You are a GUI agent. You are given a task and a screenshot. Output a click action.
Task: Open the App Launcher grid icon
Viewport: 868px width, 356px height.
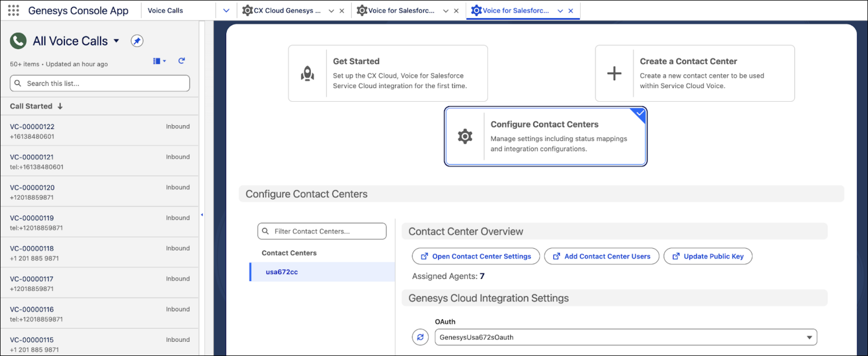click(x=13, y=10)
